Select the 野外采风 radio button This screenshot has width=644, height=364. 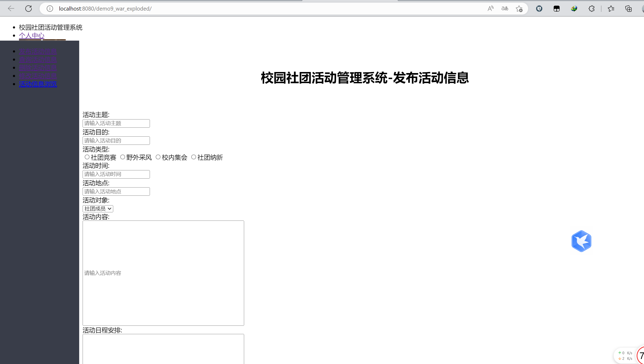tap(122, 157)
